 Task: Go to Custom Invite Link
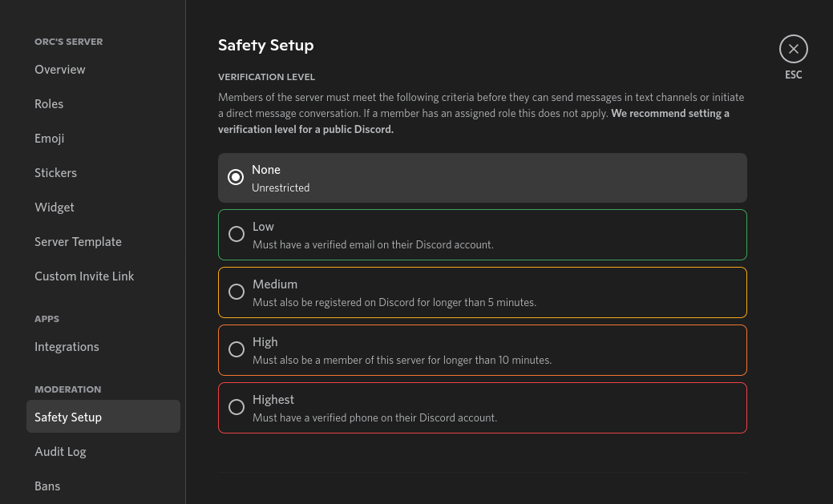[84, 276]
